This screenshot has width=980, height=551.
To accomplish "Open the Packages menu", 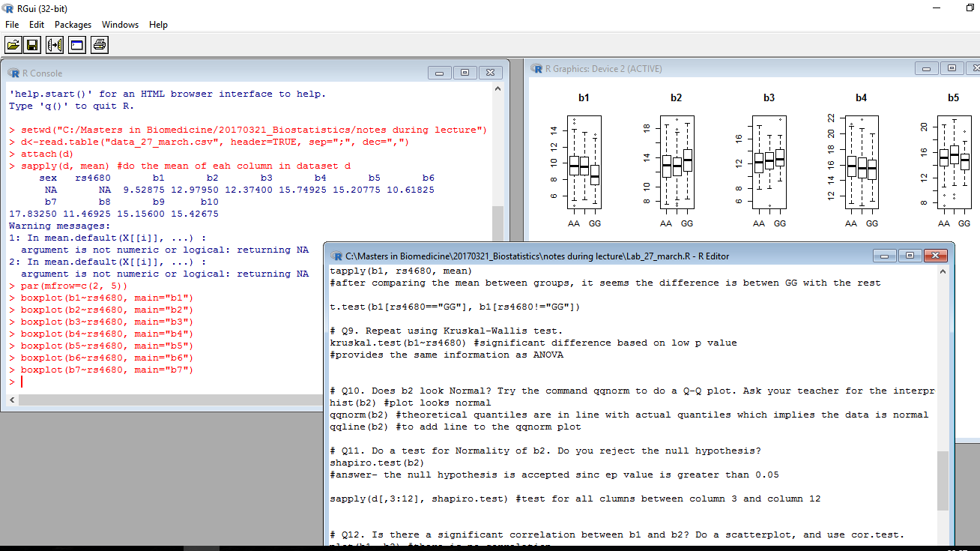I will pyautogui.click(x=73, y=25).
